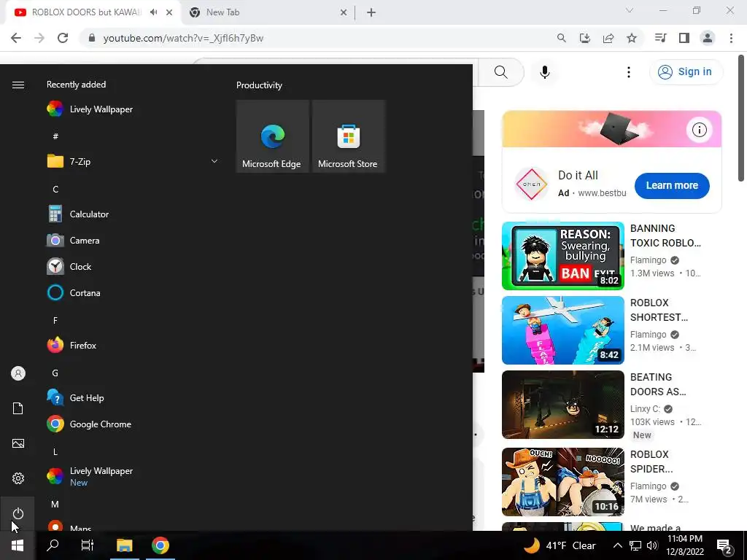Open Task View on the taskbar
The image size is (747, 560).
(88, 545)
